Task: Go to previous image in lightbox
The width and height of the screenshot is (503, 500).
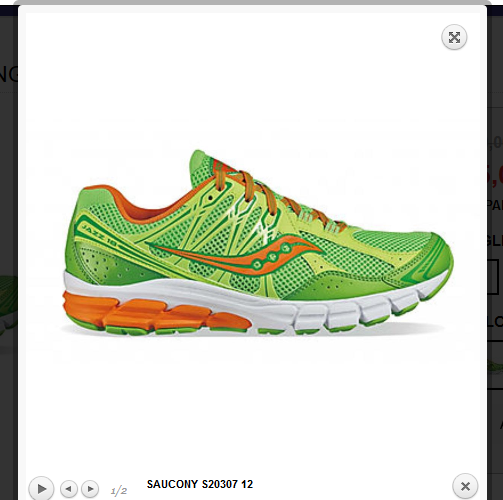Action: (x=69, y=489)
